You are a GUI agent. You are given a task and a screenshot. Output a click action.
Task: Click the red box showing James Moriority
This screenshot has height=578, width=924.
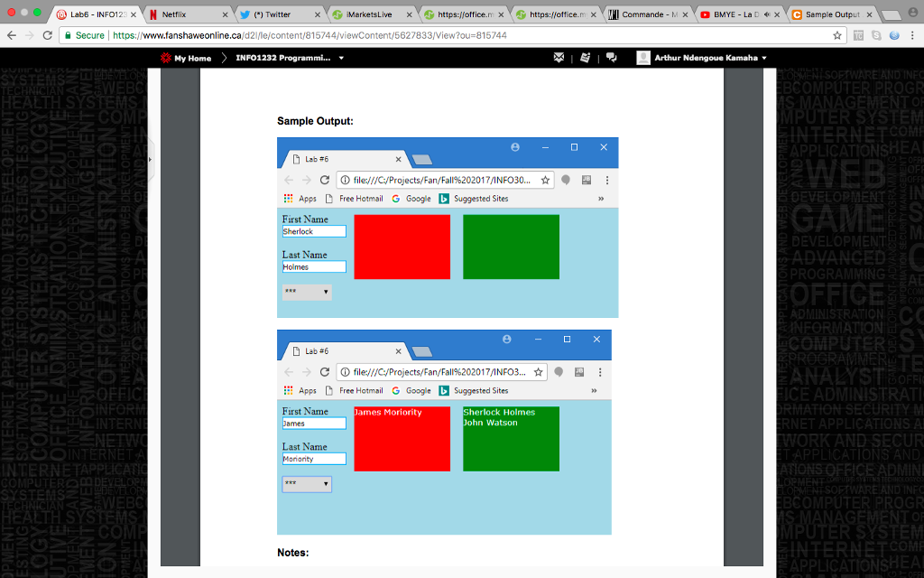click(402, 439)
